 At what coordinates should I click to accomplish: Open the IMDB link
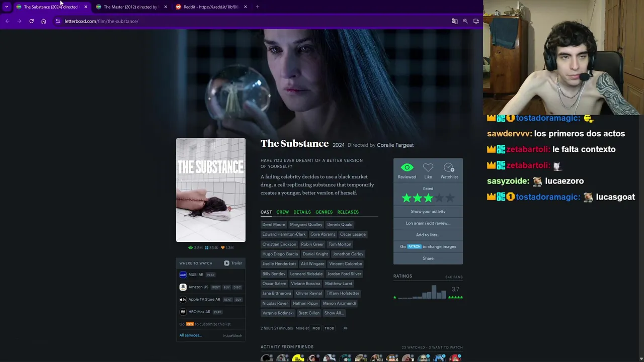click(x=315, y=328)
